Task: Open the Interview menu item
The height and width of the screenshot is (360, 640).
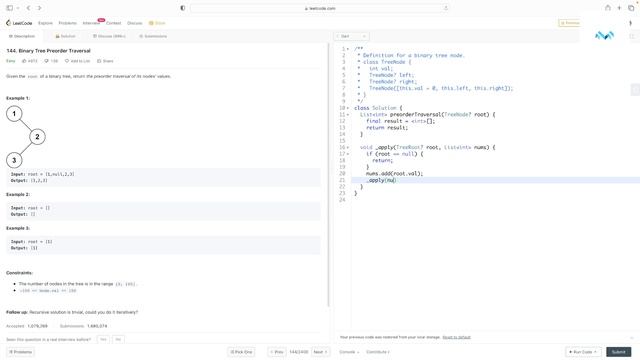Action: (x=91, y=23)
